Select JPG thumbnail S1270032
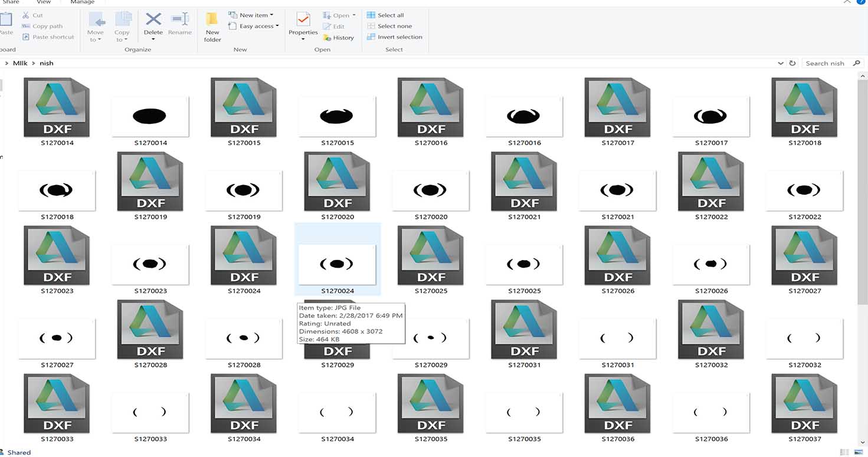Image resolution: width=868 pixels, height=457 pixels. [x=805, y=338]
